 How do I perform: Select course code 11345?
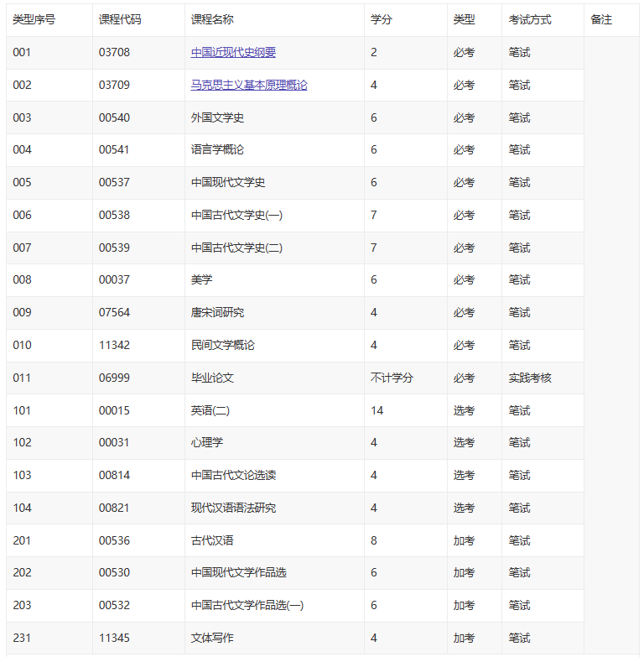114,638
